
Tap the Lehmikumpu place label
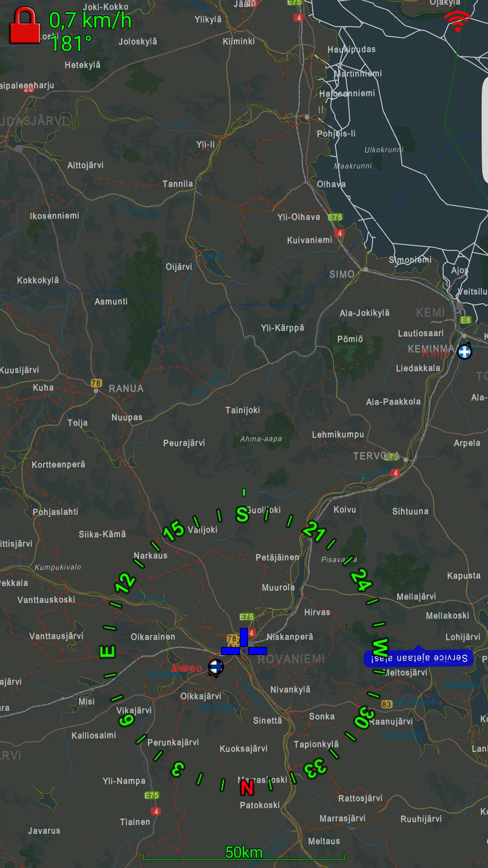point(338,435)
